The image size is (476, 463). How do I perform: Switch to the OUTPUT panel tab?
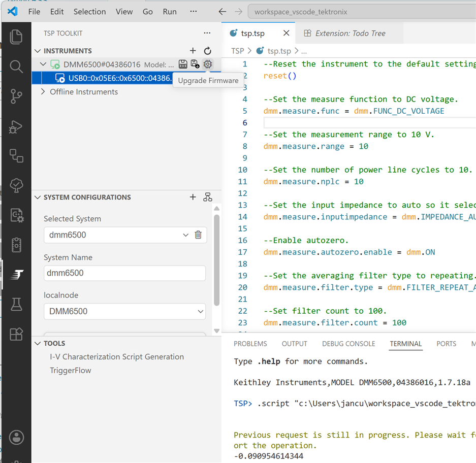[294, 344]
